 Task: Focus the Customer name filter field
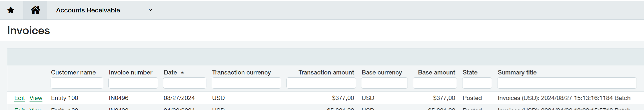[x=77, y=83]
